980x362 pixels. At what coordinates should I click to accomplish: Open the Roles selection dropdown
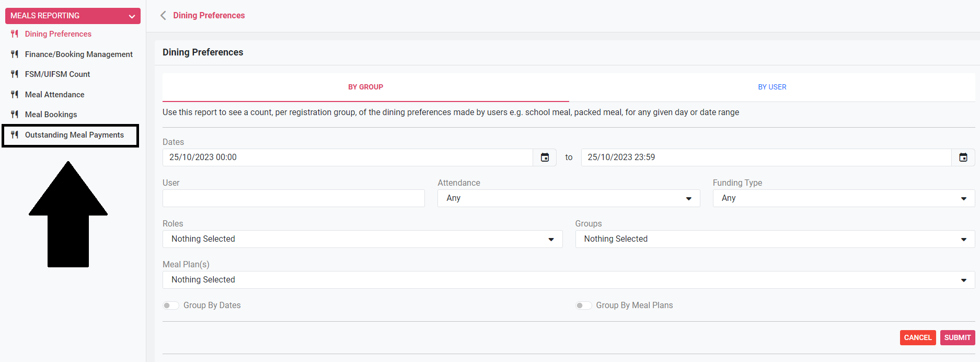tap(362, 239)
